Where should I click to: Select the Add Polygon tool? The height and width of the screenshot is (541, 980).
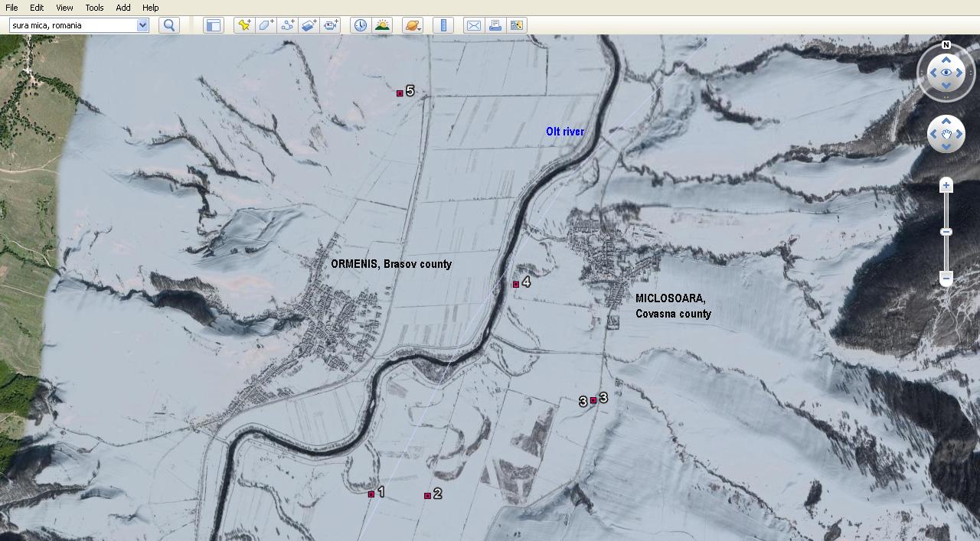[266, 25]
